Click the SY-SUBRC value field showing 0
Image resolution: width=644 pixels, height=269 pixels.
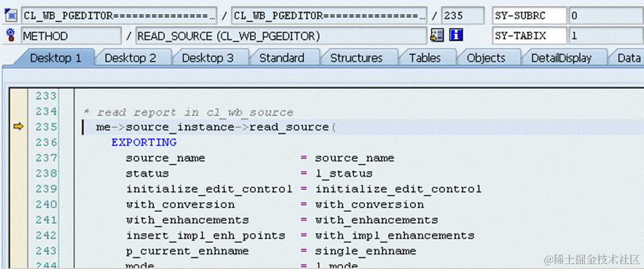point(606,16)
